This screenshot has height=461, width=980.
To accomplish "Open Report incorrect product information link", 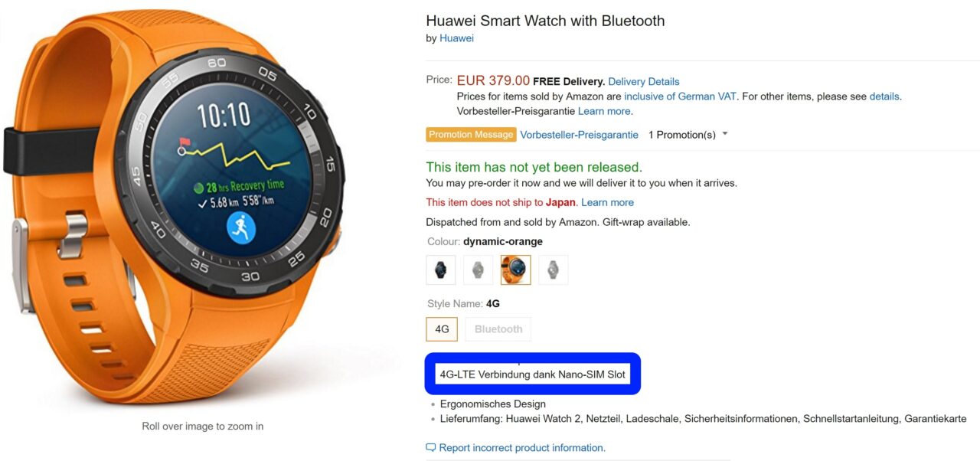I will 522,448.
